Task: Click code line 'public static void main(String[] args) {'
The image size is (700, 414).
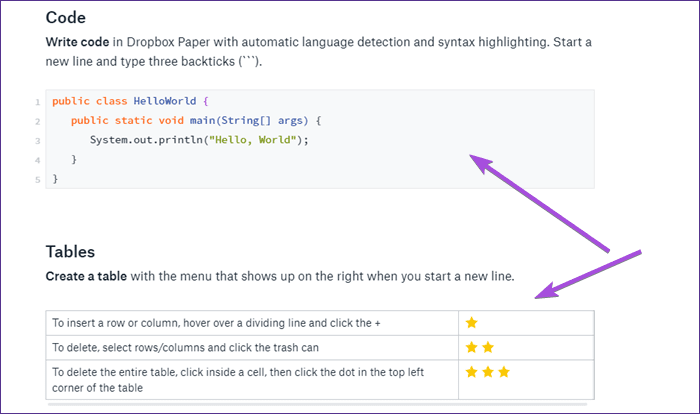Action: [196, 121]
